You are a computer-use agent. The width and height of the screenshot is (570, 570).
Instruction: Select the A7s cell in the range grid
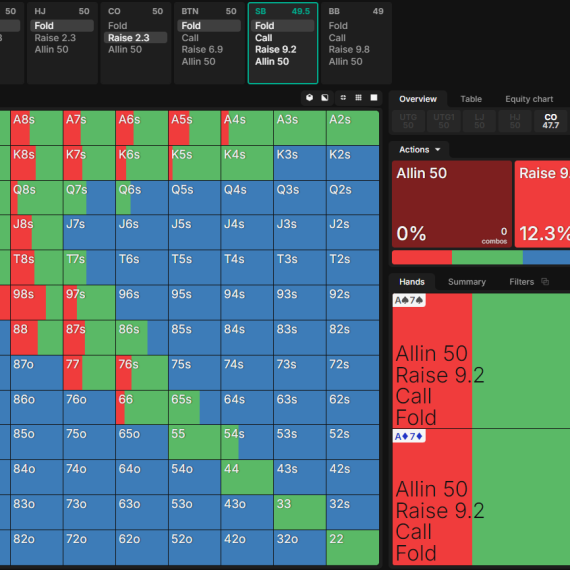click(x=89, y=128)
